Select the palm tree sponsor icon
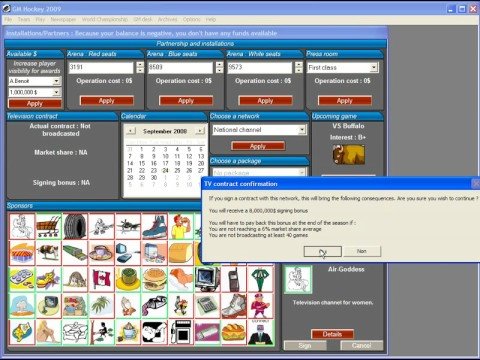 point(101,306)
